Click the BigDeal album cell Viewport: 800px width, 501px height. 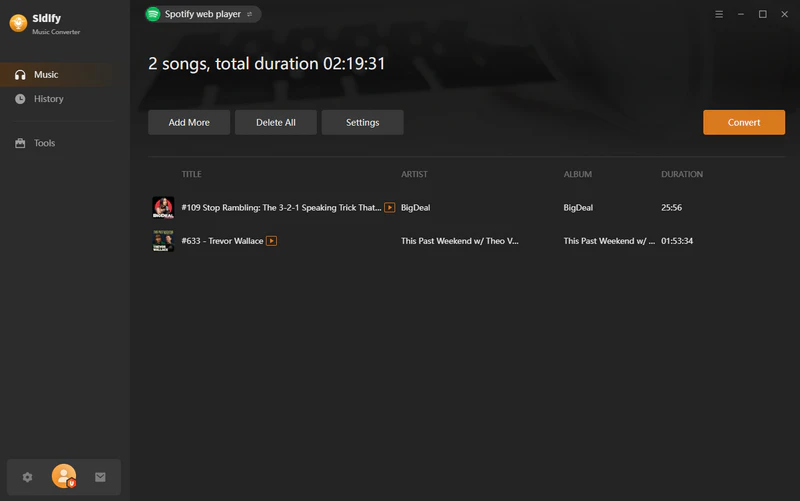coord(578,208)
